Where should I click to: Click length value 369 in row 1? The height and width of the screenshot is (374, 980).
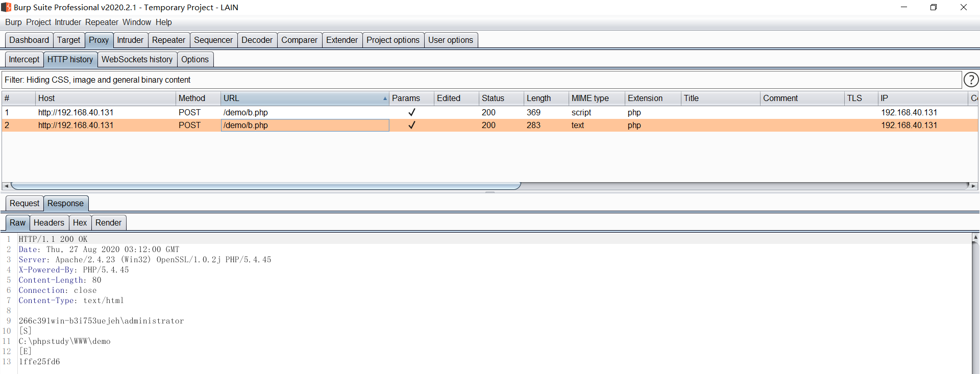click(533, 112)
